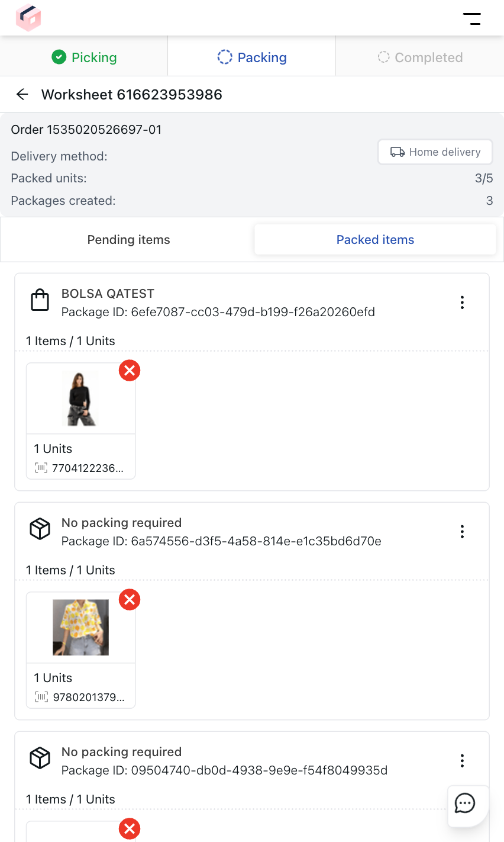
Task: Select the Completed stage tab
Action: tap(419, 57)
